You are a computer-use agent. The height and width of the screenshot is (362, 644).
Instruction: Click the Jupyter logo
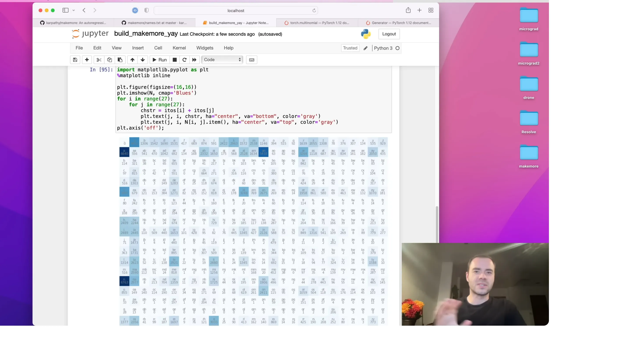[x=90, y=34]
